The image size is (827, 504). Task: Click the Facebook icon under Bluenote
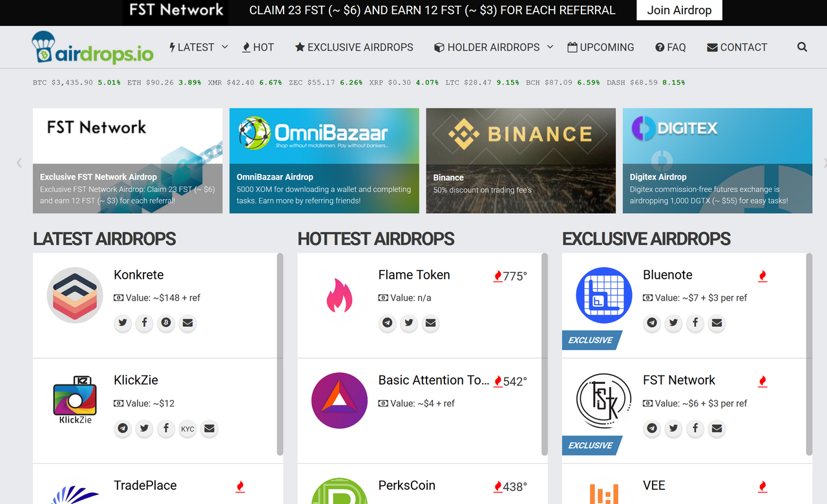coord(695,322)
